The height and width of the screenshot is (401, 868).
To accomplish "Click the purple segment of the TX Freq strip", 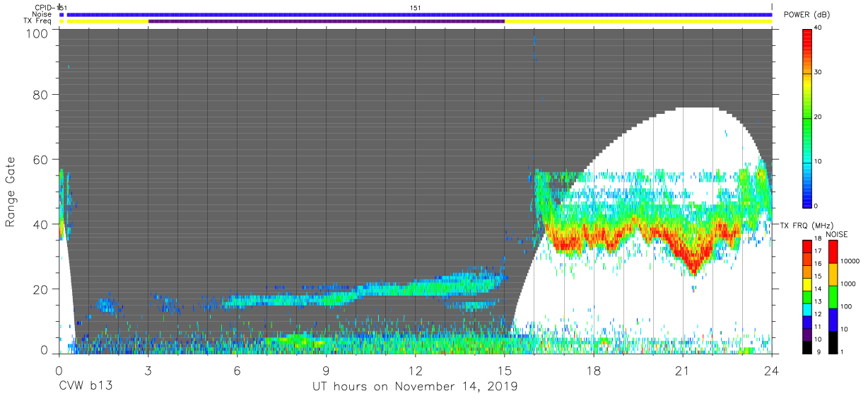I will tap(327, 21).
